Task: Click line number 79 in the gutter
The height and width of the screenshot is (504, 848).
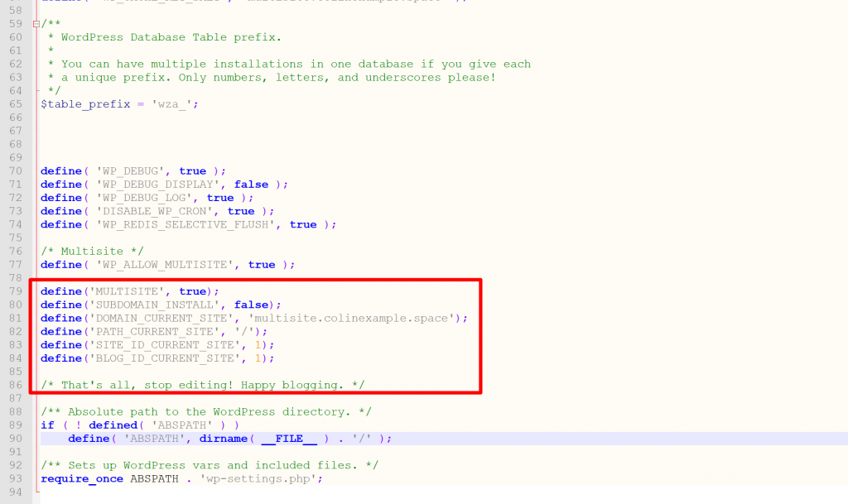Action: pos(15,291)
